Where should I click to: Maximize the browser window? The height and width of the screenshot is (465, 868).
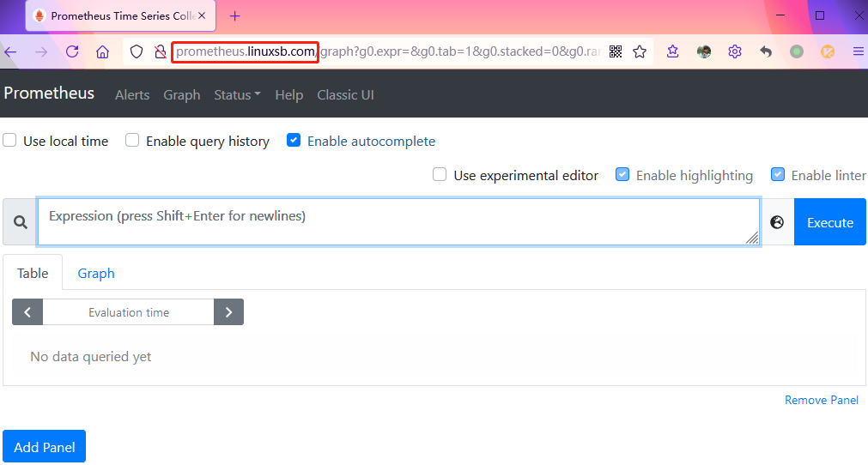[820, 15]
